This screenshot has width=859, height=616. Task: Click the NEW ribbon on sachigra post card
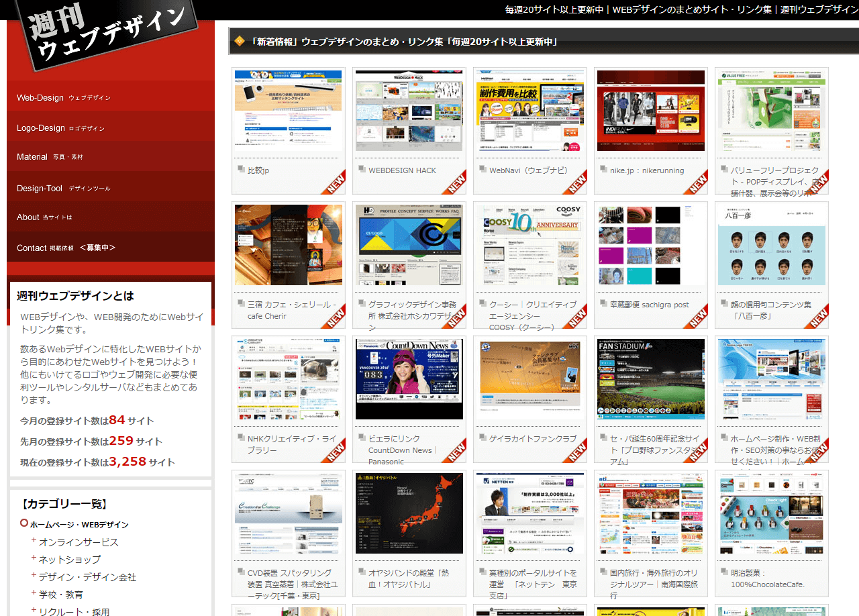696,317
